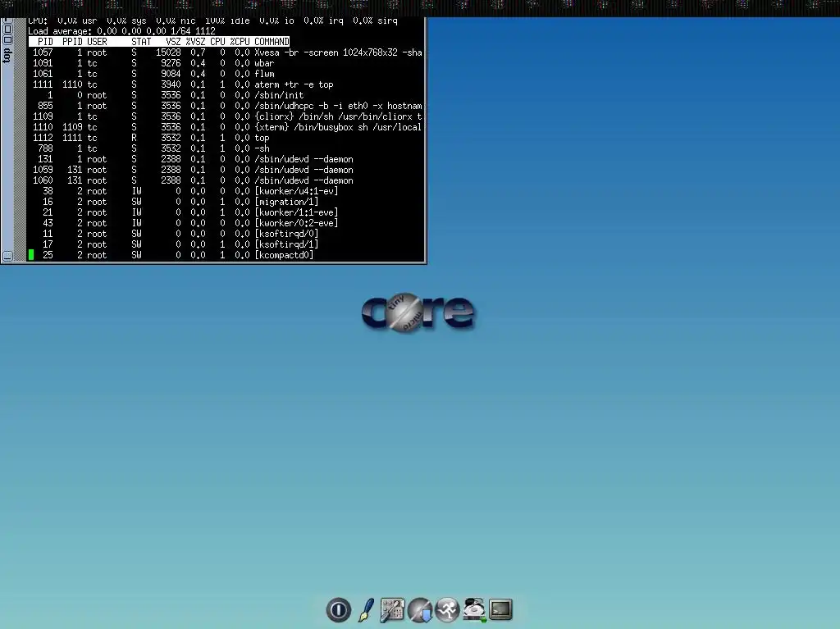The width and height of the screenshot is (840, 629).
Task: Open the Mount Tool hard drive icon
Action: click(474, 609)
